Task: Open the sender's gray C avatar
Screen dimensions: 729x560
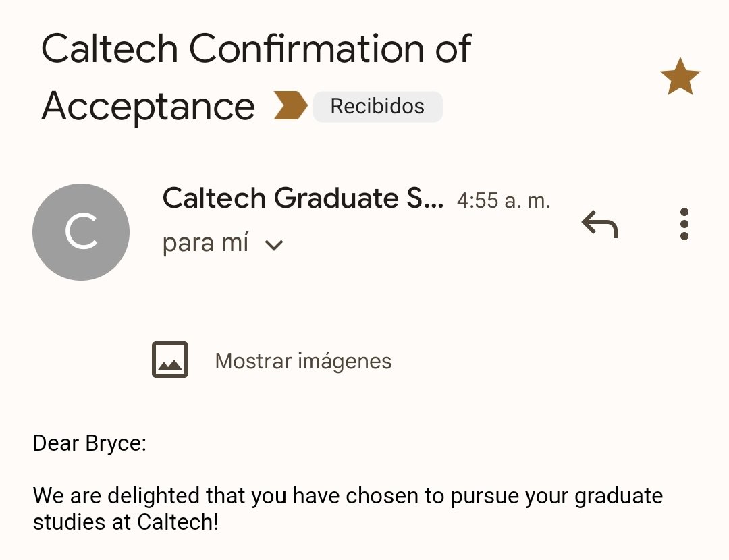Action: (x=81, y=232)
